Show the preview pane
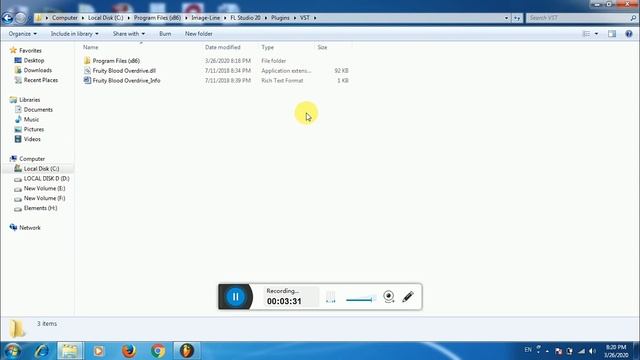Viewport: 640px width, 360px height. [612, 34]
